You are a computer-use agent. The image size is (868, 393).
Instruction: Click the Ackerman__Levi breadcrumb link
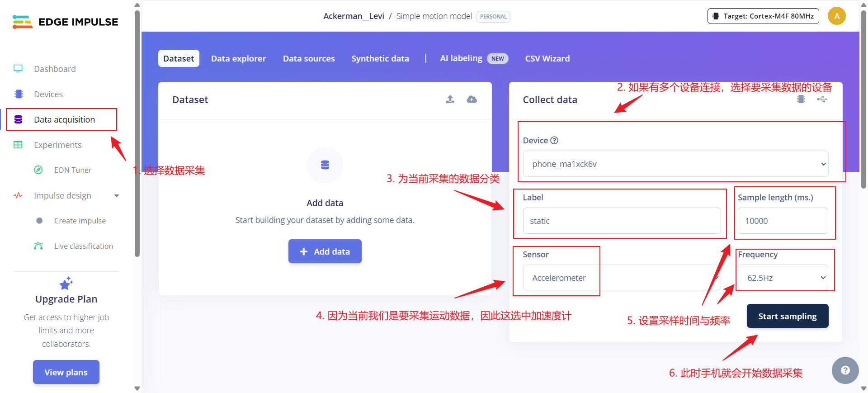(x=354, y=16)
